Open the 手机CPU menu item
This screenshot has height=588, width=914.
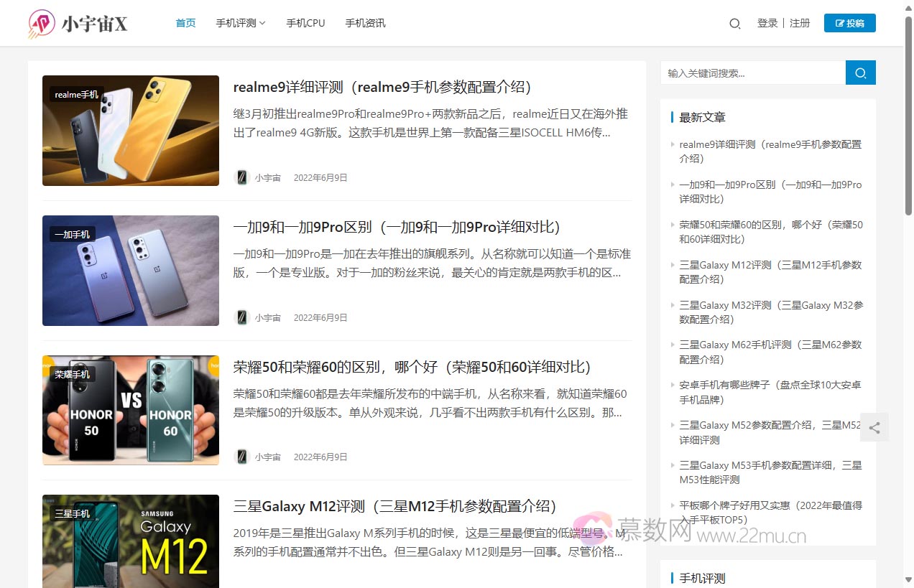[305, 23]
